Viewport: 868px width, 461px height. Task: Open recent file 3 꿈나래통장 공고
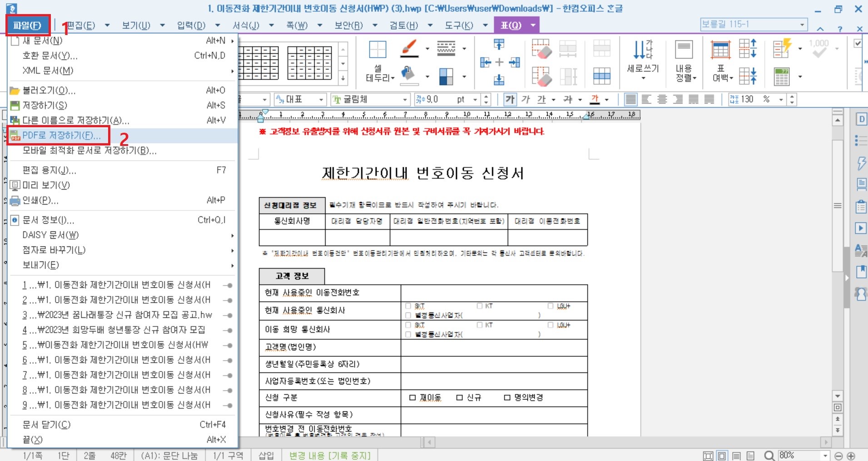tap(123, 315)
